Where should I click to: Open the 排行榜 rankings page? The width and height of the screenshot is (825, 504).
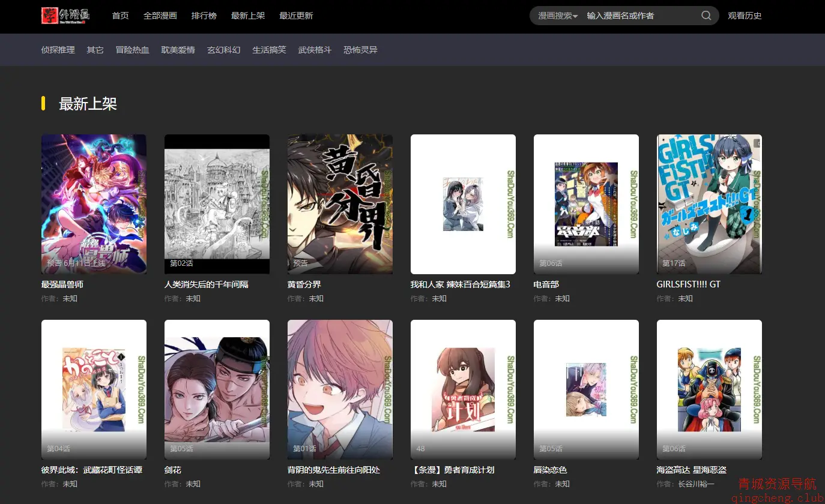tap(204, 16)
